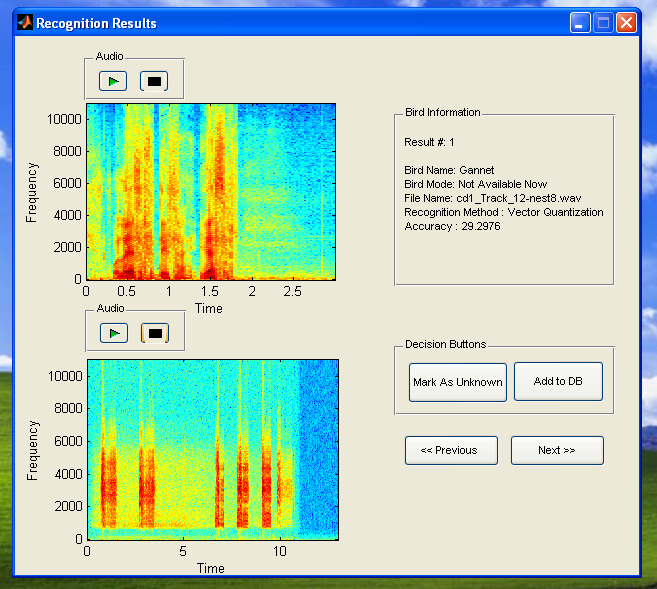The image size is (657, 589).
Task: Play the lower spectrogram audio
Action: point(113,332)
